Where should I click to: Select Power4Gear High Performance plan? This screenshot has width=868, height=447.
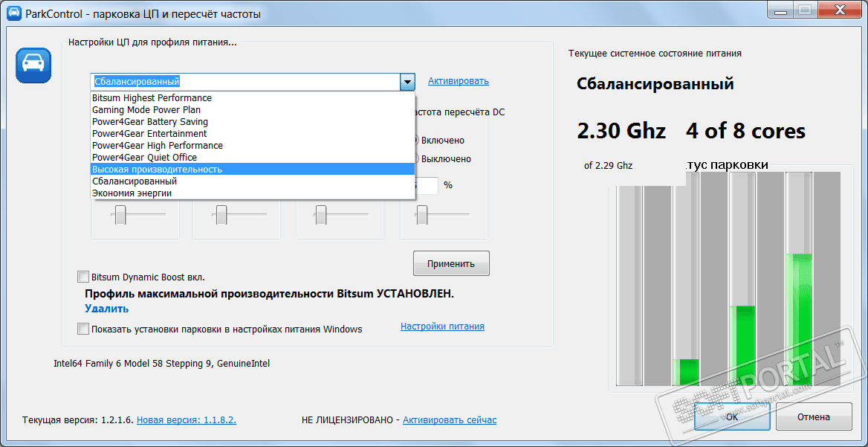253,145
